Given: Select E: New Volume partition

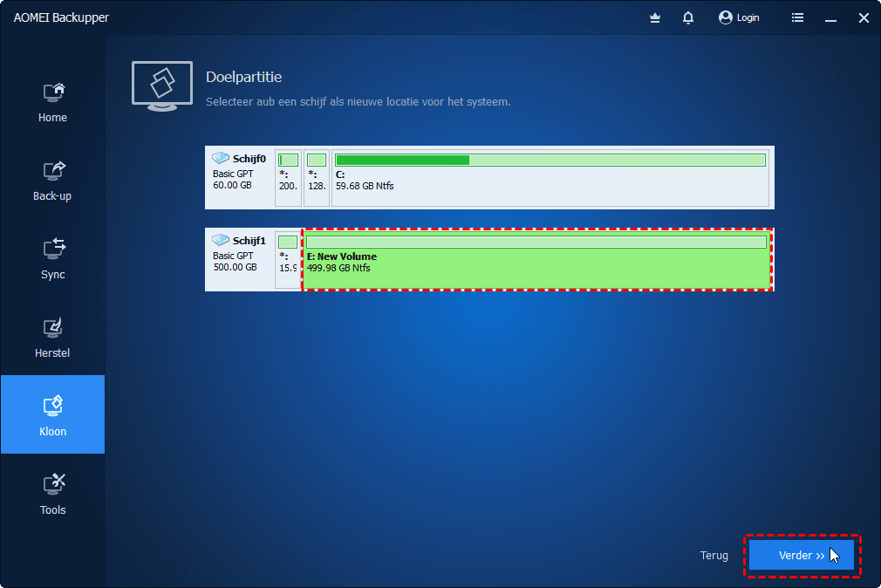Looking at the screenshot, I should point(537,260).
